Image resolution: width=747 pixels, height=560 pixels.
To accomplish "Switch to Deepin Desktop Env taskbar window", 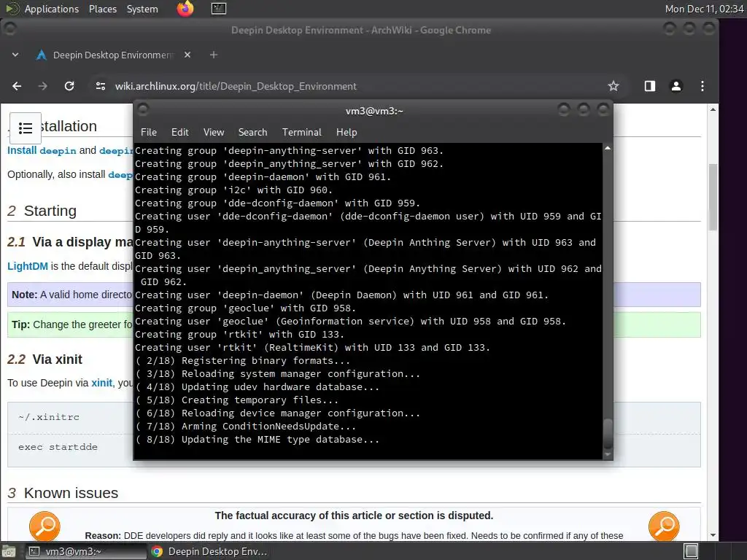I will coord(209,551).
